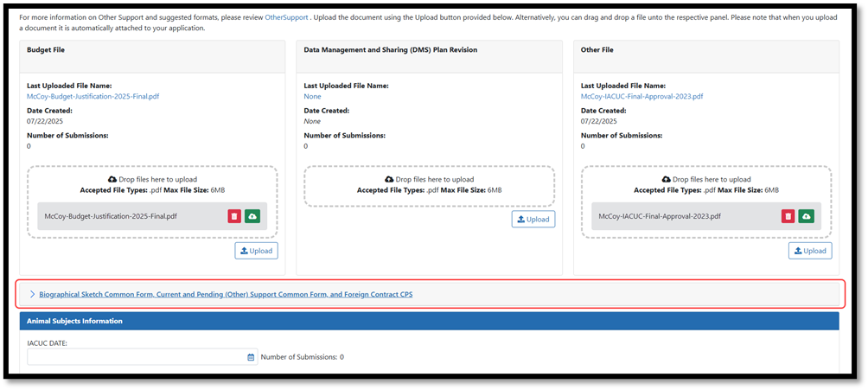Open the OtherSupport link
The height and width of the screenshot is (390, 868).
(286, 17)
